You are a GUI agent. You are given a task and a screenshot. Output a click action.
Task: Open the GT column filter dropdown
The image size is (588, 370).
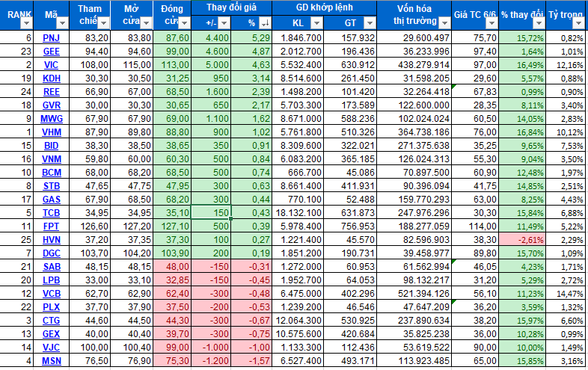pyautogui.click(x=370, y=23)
